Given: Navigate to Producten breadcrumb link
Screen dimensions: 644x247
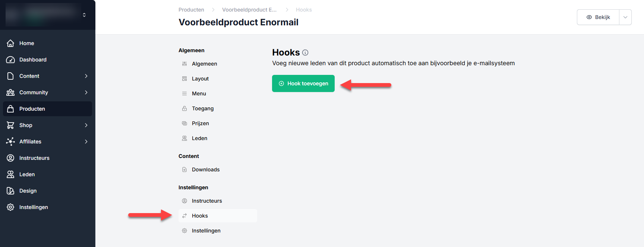Looking at the screenshot, I should click(x=191, y=10).
